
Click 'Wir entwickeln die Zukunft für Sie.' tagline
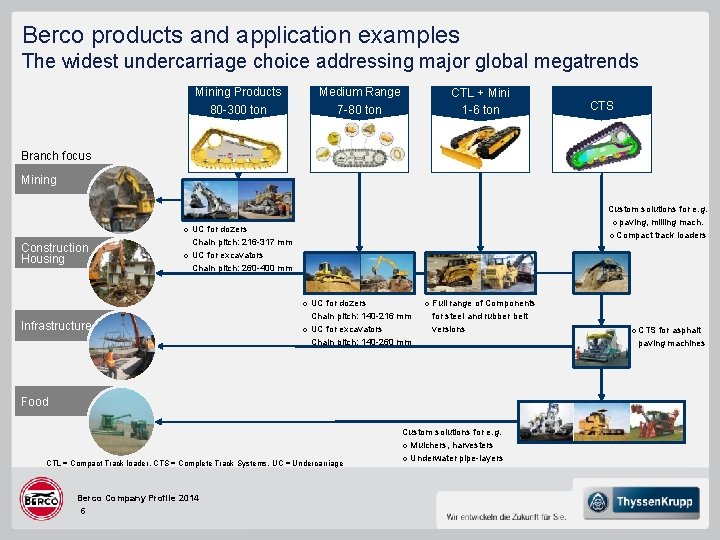coord(506,517)
